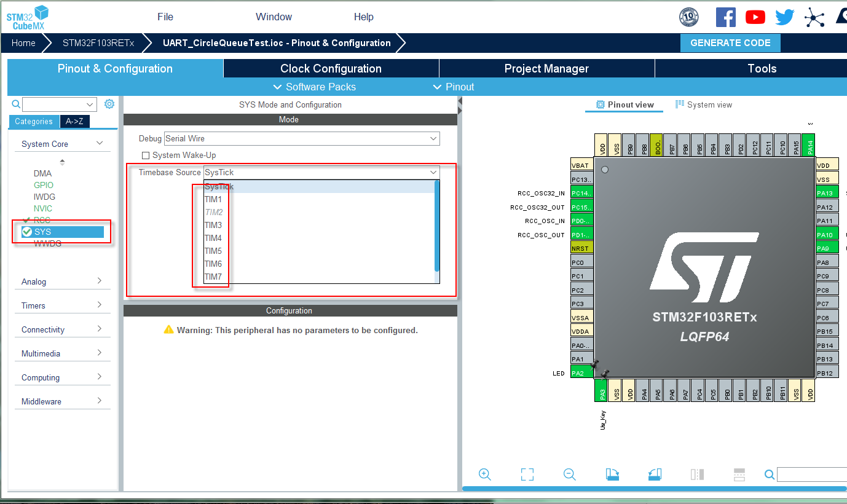Switch to the A->Z tab
This screenshot has height=504, width=847.
point(75,121)
